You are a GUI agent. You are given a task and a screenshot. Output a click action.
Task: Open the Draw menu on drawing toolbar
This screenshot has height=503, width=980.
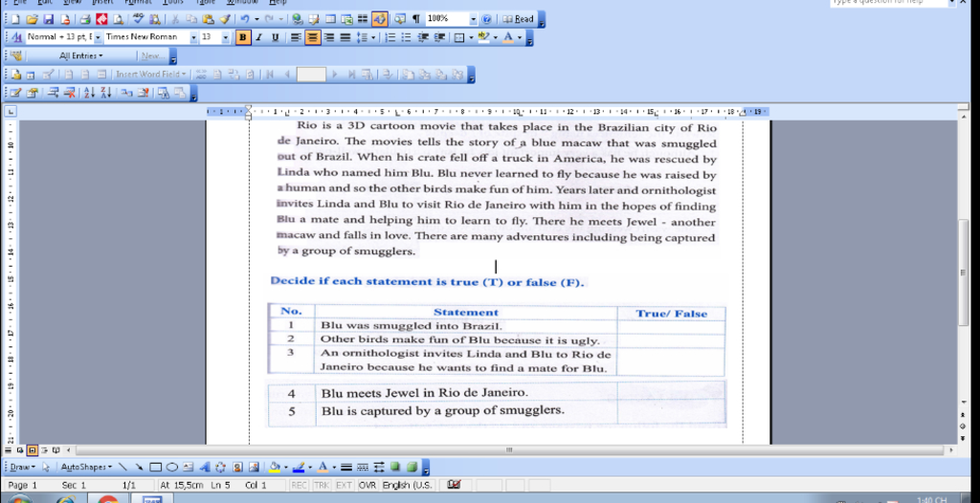pos(23,467)
